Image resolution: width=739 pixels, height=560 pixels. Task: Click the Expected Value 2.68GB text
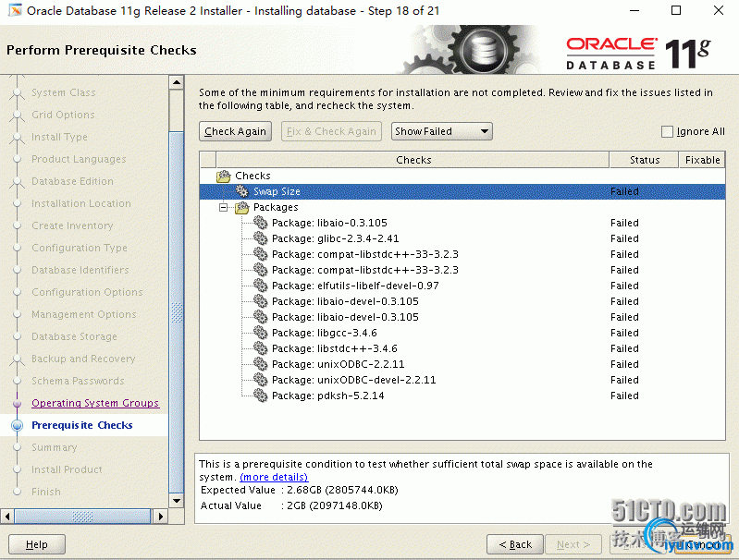(x=300, y=490)
